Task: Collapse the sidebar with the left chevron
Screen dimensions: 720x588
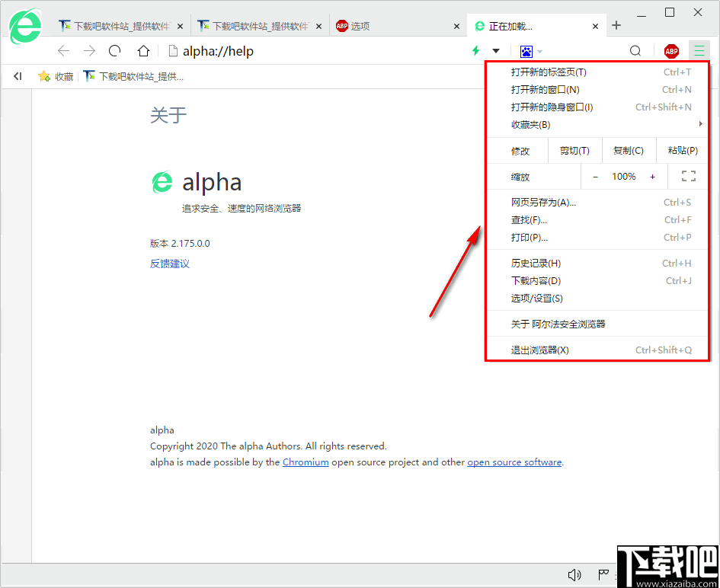Action: tap(18, 75)
